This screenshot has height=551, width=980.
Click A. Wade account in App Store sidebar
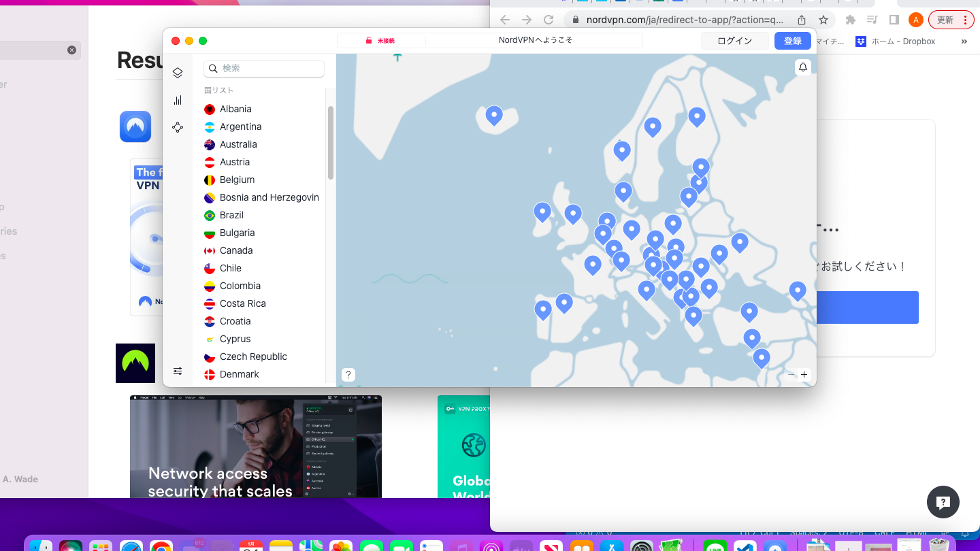(20, 479)
